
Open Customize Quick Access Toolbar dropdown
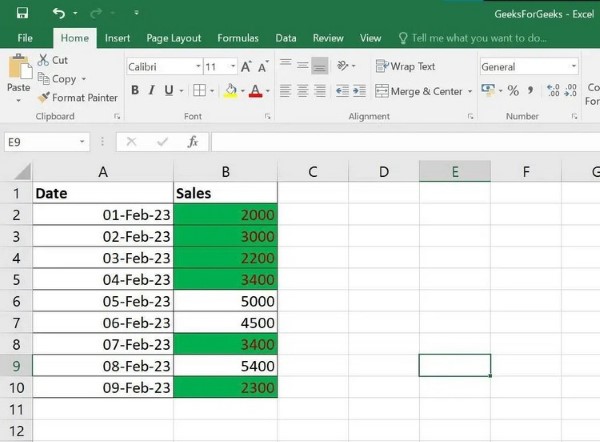point(136,13)
